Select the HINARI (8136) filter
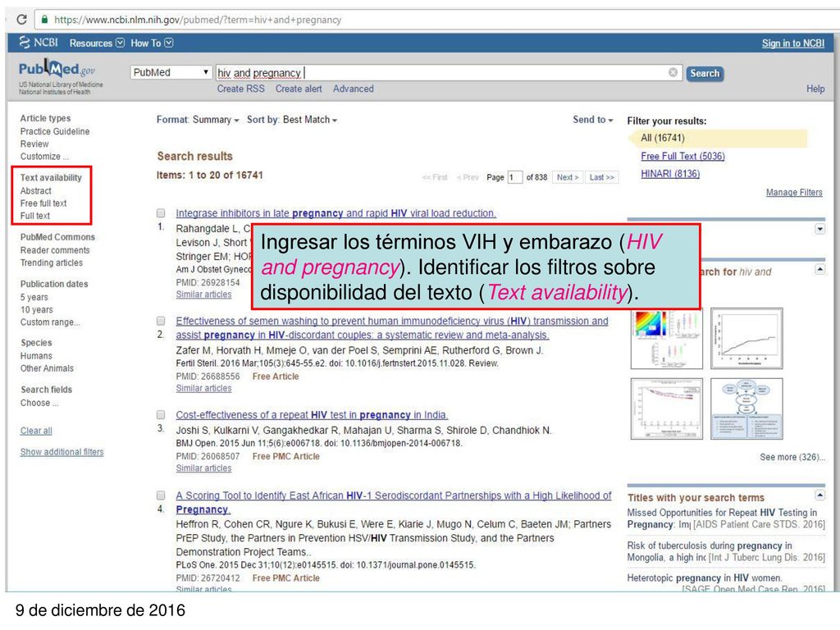The height and width of the screenshot is (630, 840). [670, 174]
